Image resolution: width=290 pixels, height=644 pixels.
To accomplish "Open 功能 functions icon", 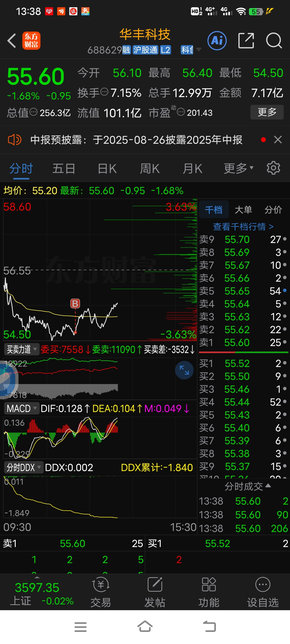I will click(209, 592).
